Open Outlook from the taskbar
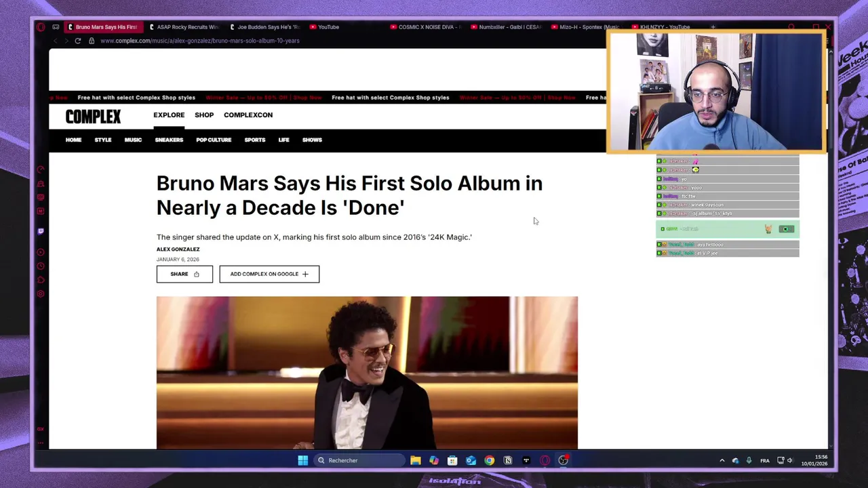 [471, 460]
